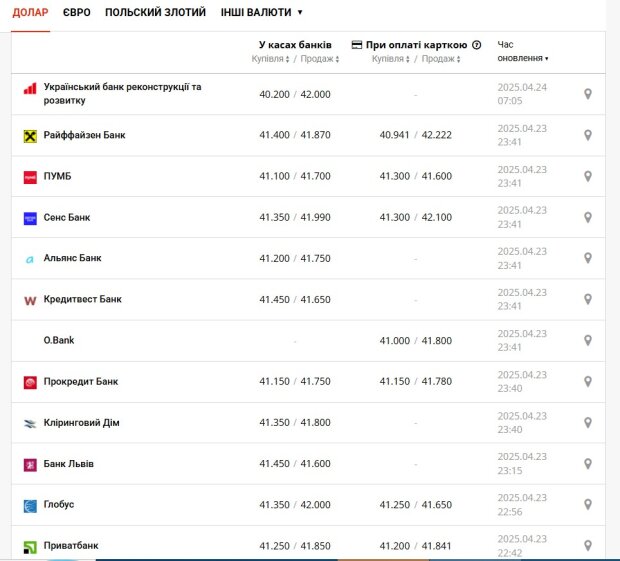The image size is (620, 561).
Task: Click Глобус card rate 41.250 / 41.650
Action: click(416, 505)
